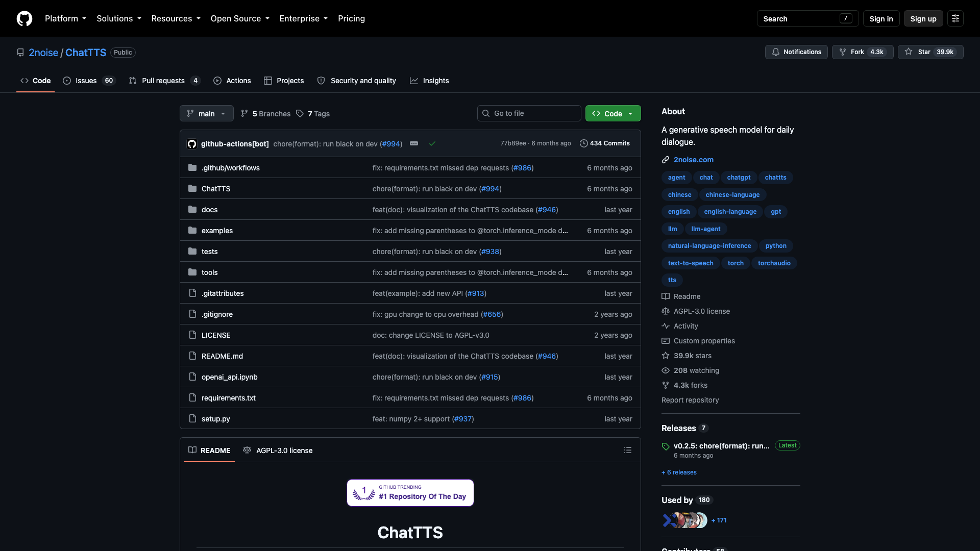View the green checkmark commit status

(432, 143)
